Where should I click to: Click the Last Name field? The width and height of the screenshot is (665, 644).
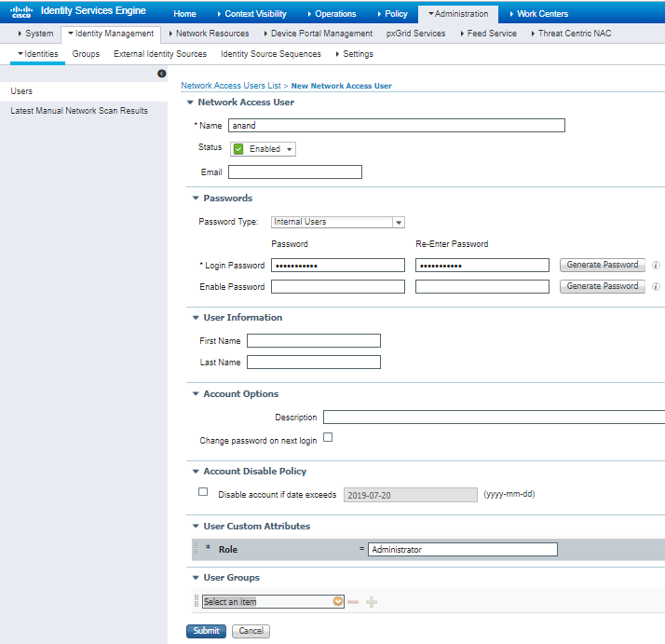(x=314, y=363)
